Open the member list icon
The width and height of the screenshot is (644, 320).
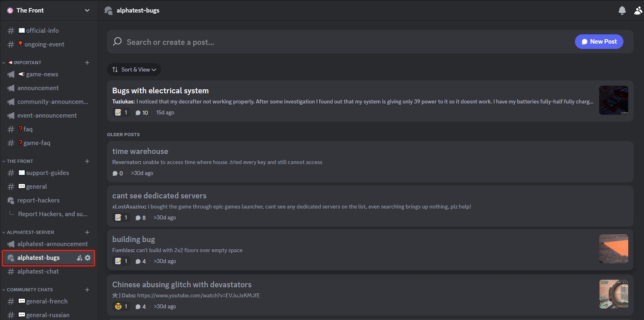pos(638,11)
